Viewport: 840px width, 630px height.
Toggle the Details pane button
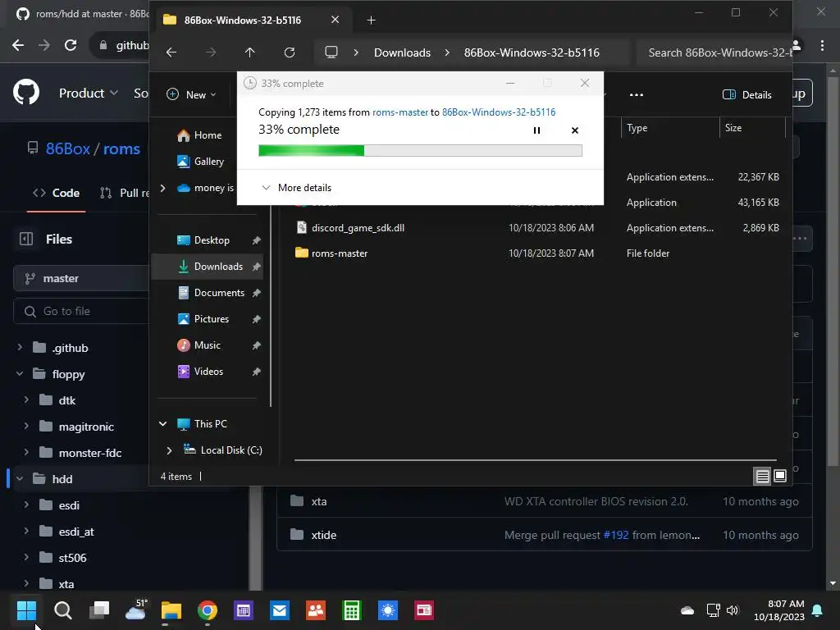coord(747,95)
